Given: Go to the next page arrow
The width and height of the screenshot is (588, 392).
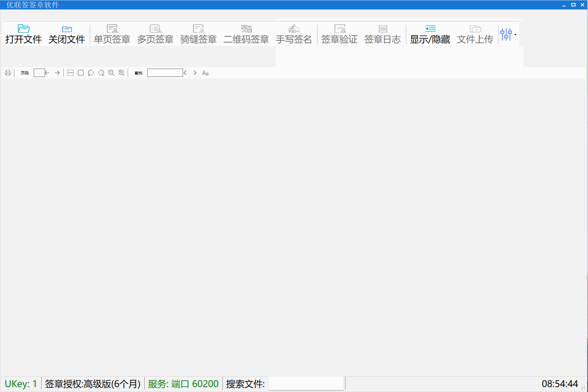Looking at the screenshot, I should 57,73.
